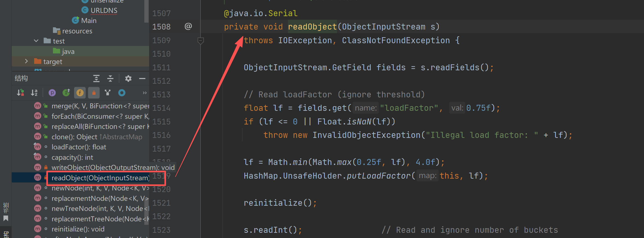Open Structure panel gear settings
Image resolution: width=644 pixels, height=238 pixels.
(128, 79)
